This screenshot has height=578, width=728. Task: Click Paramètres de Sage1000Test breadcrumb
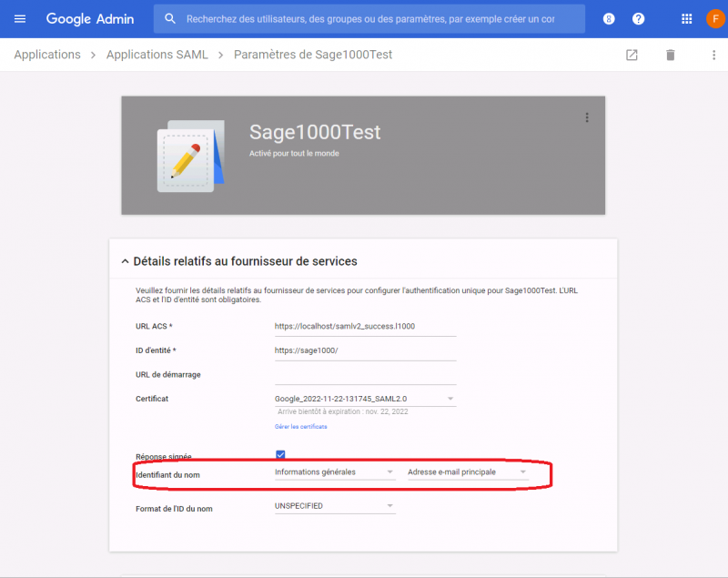point(313,55)
